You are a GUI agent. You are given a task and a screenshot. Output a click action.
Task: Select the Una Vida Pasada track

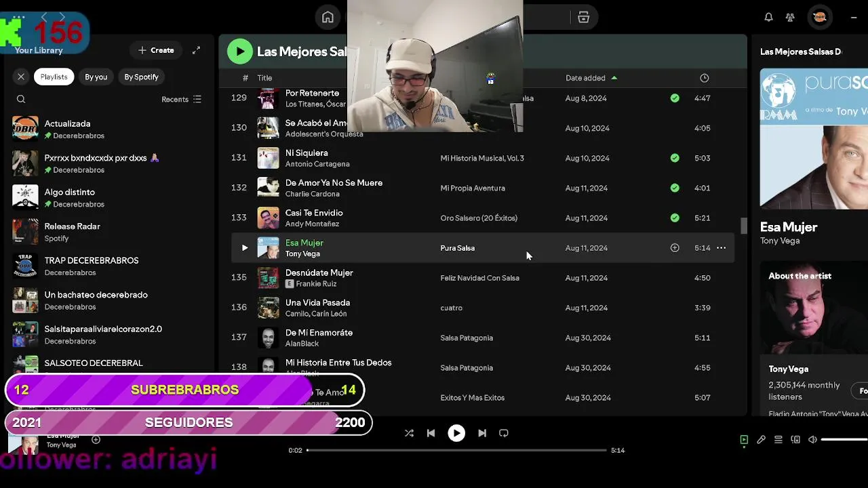(317, 302)
